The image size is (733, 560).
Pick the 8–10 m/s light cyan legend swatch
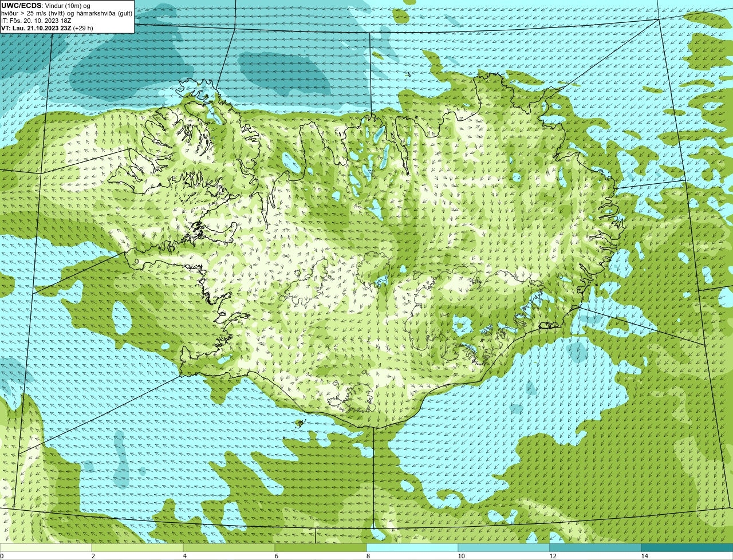(x=412, y=548)
